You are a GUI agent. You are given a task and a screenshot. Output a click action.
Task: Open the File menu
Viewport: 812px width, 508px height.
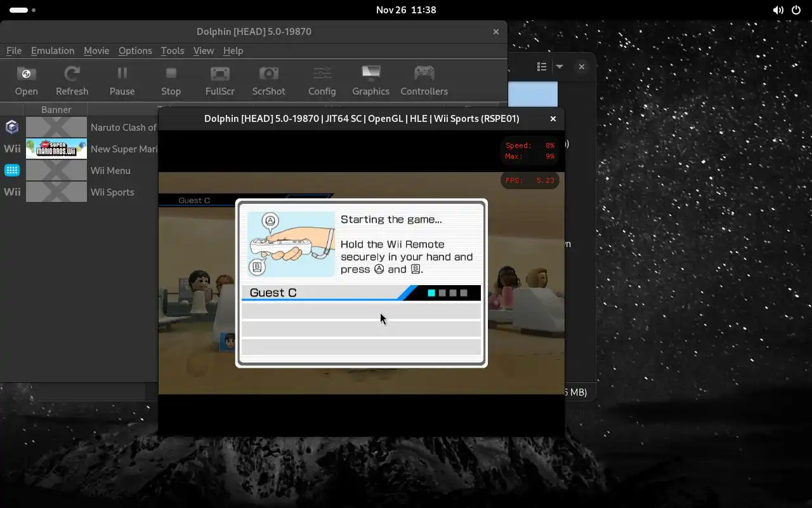[14, 50]
